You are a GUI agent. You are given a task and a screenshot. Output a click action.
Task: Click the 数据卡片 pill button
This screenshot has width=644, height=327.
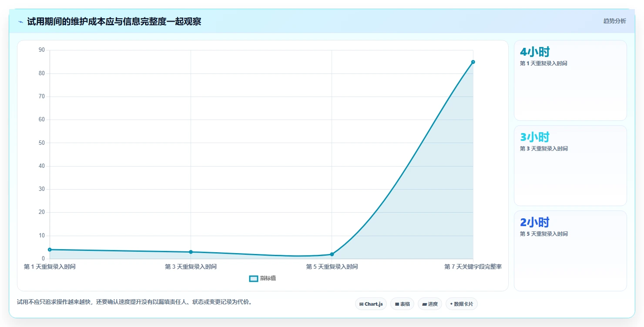point(461,304)
